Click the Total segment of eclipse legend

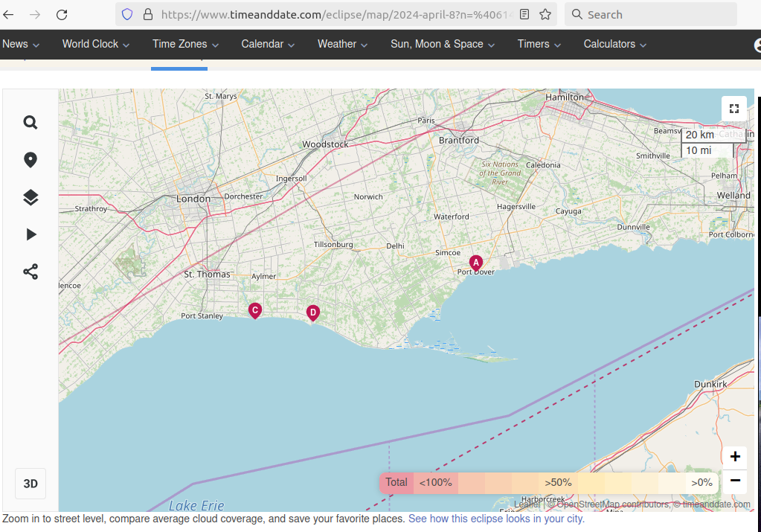[x=396, y=482]
